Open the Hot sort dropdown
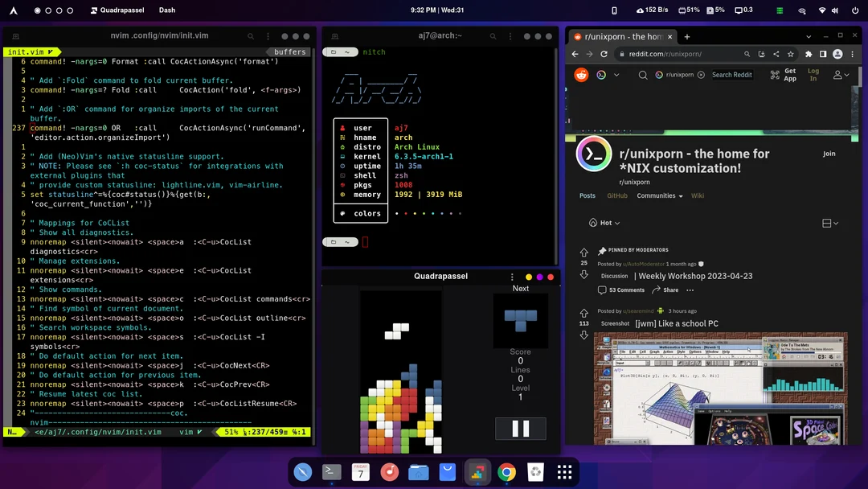 [x=604, y=223]
